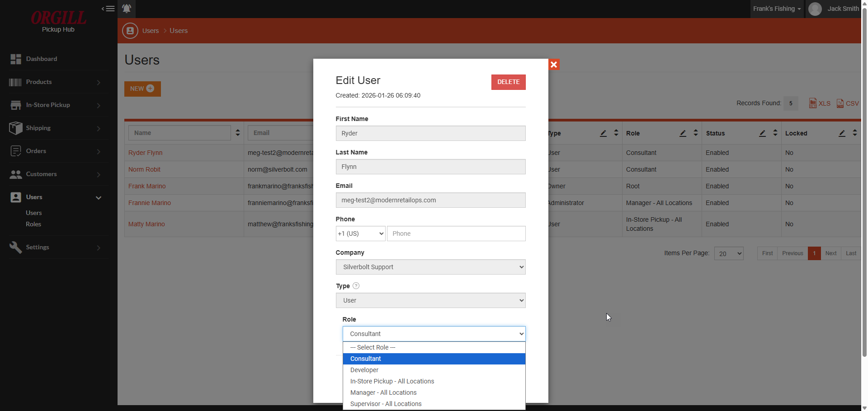Click the DELETE button in Edit User
This screenshot has height=411, width=868.
(x=508, y=82)
